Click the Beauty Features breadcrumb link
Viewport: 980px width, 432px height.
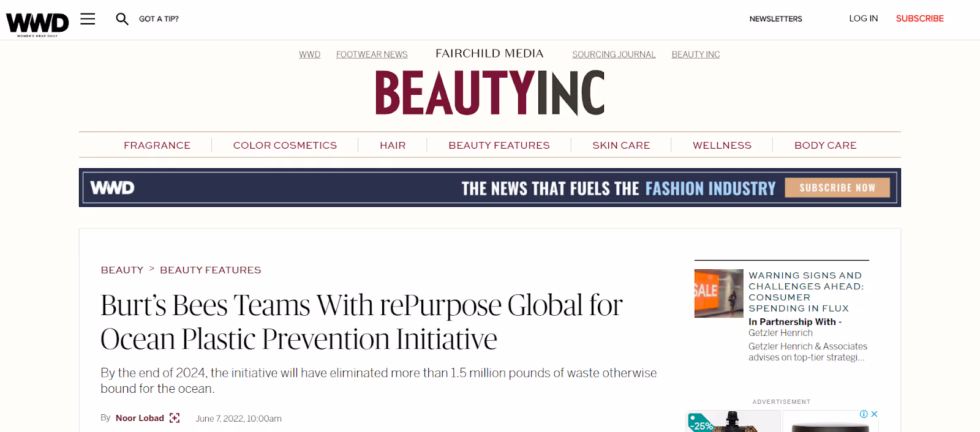click(x=211, y=270)
